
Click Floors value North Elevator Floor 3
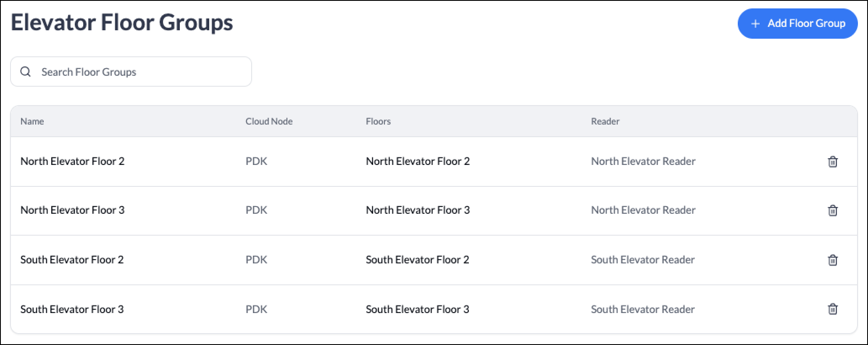pos(418,210)
